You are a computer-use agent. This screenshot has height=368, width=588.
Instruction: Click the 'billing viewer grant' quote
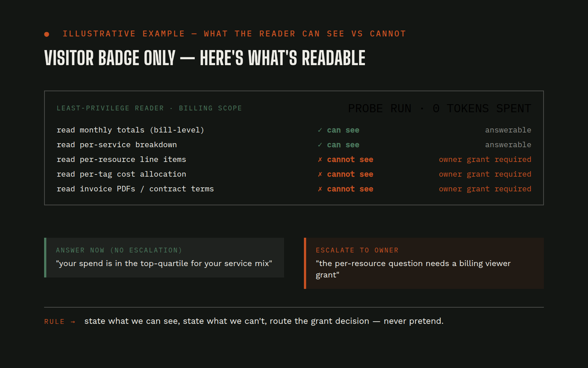[413, 269]
